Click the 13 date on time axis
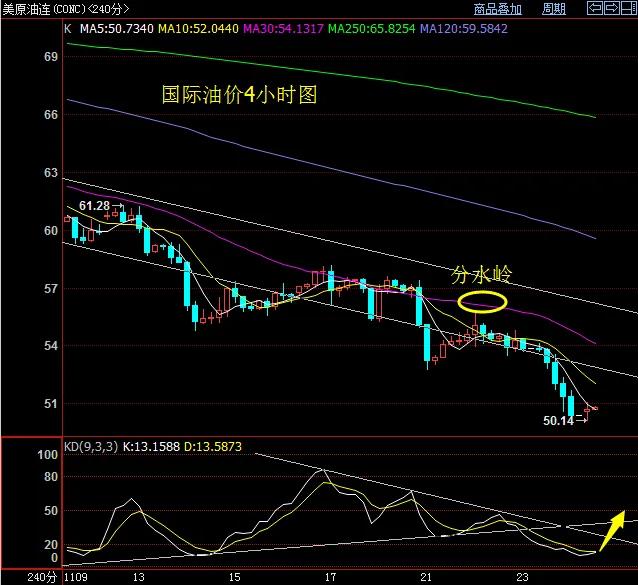 139,577
